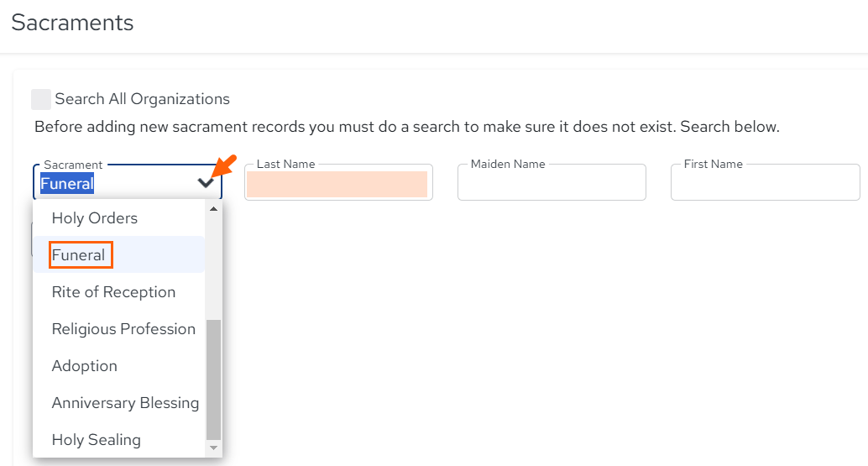Click the Sacraments page heading
The width and height of the screenshot is (868, 466).
[x=72, y=23]
